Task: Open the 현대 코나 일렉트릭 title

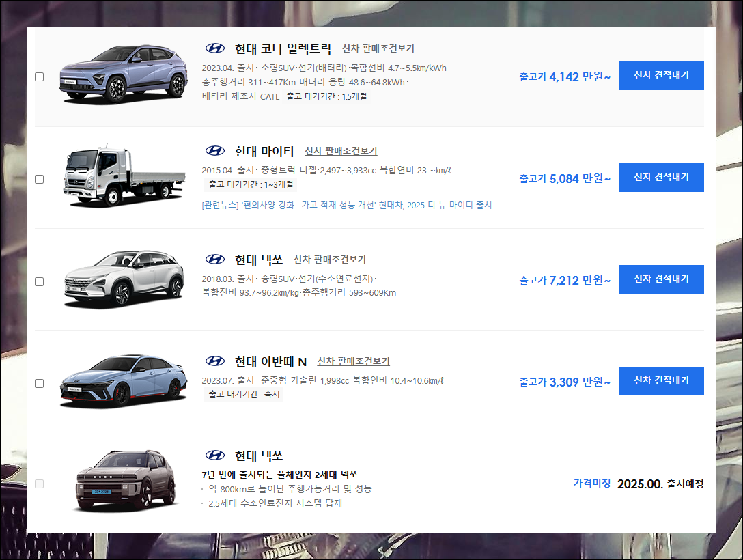Action: [283, 48]
